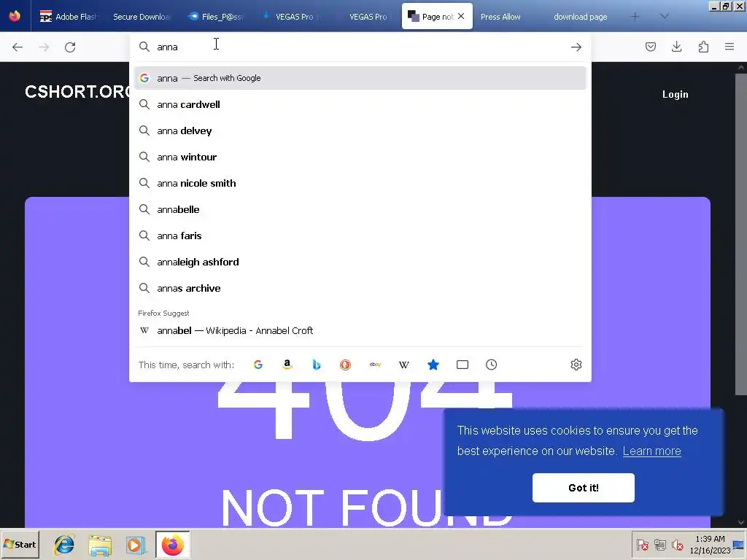Open Wikipedia suggestion for Annabel Croft
The height and width of the screenshot is (560, 747).
(x=360, y=330)
